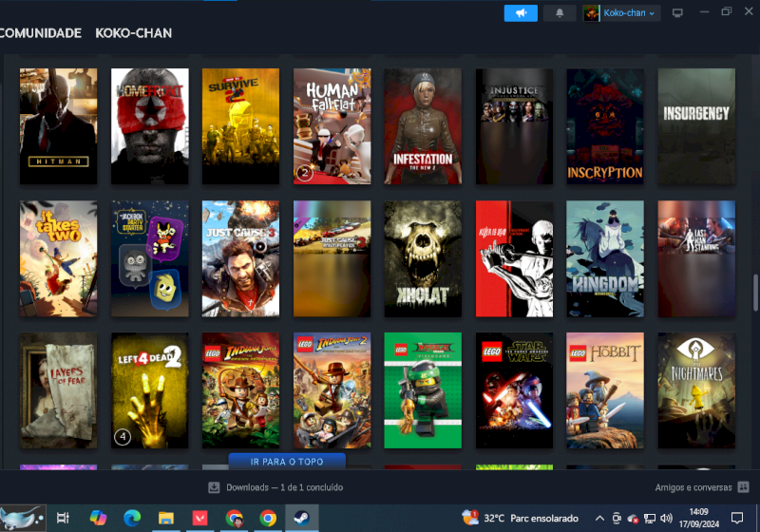Viewport: 760px width, 532px height.
Task: Open the weather widget showing 32°C
Action: coord(520,518)
